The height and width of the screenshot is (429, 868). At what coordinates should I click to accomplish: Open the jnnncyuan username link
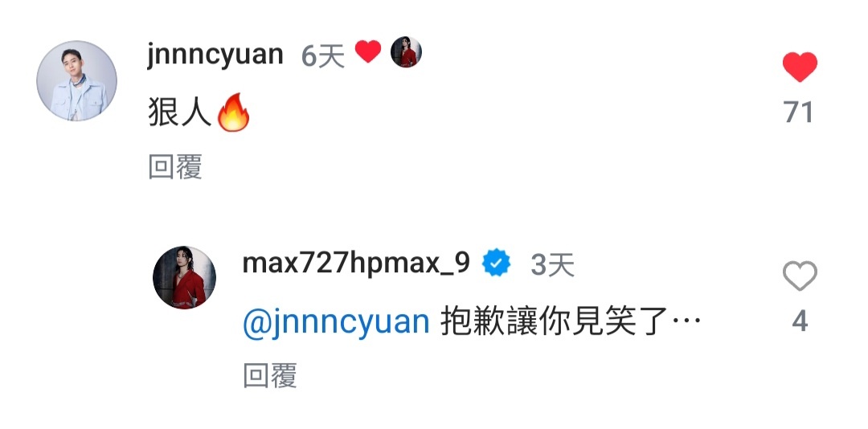[215, 54]
